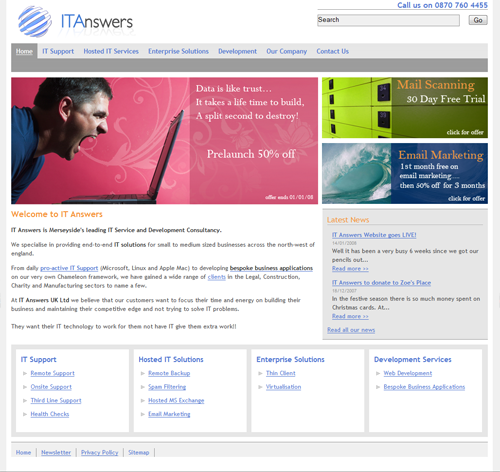The height and width of the screenshot is (472, 500).
Task: Open the Development menu item
Action: tap(237, 51)
